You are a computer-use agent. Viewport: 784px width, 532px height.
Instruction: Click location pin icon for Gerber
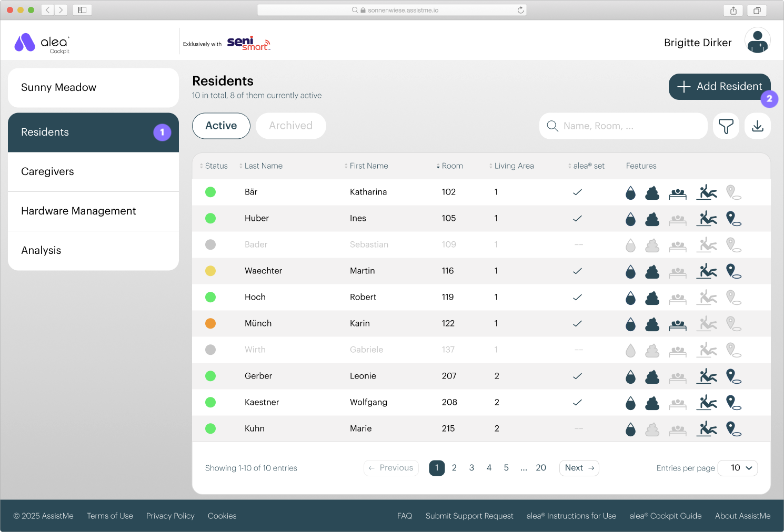(733, 376)
